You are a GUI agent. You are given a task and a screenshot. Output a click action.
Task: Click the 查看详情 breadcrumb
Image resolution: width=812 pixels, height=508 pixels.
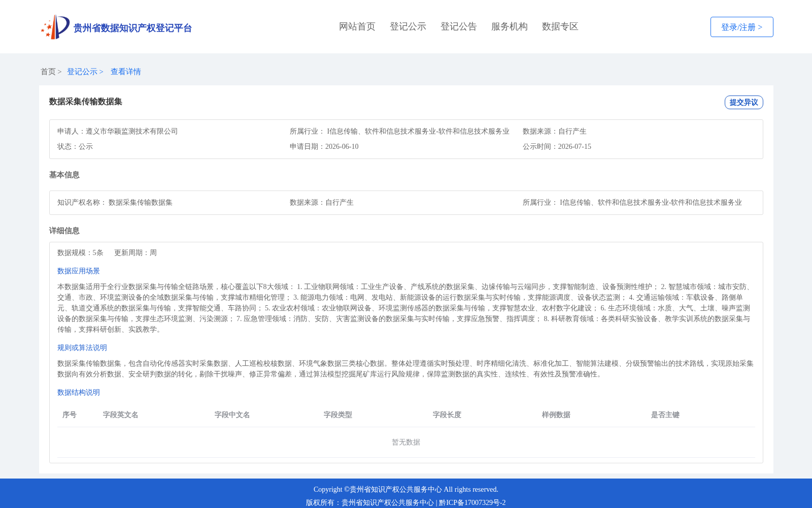point(126,72)
